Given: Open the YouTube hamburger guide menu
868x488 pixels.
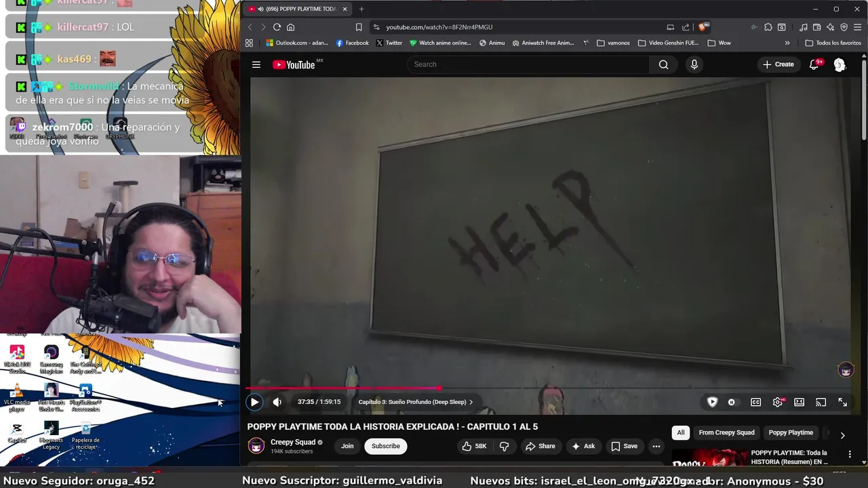Looking at the screenshot, I should pyautogui.click(x=256, y=64).
